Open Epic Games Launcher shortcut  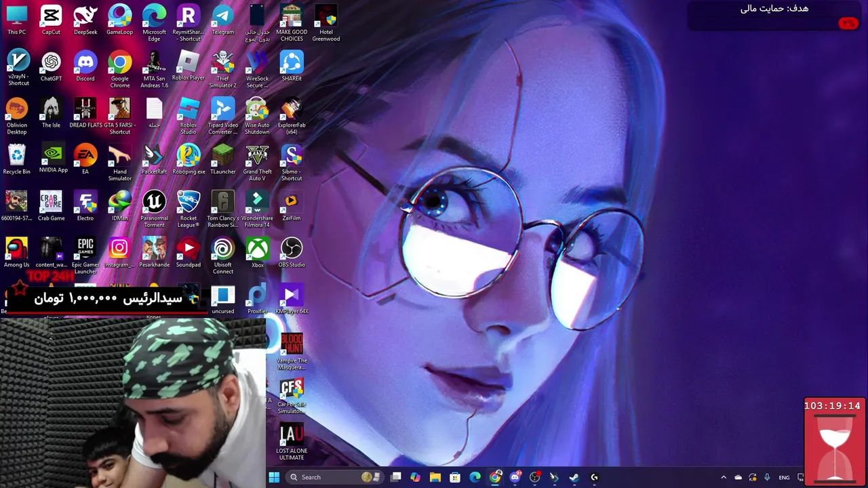(85, 256)
